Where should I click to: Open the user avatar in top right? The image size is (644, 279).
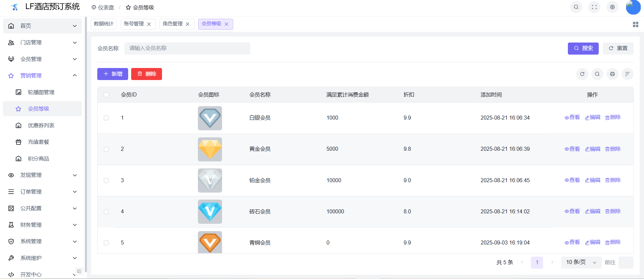point(633,7)
